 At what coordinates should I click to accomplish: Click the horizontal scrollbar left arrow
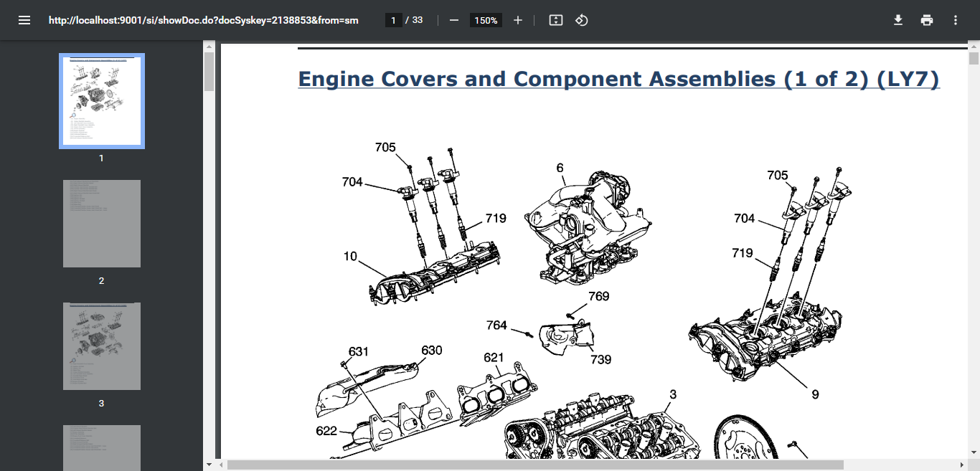pyautogui.click(x=221, y=465)
